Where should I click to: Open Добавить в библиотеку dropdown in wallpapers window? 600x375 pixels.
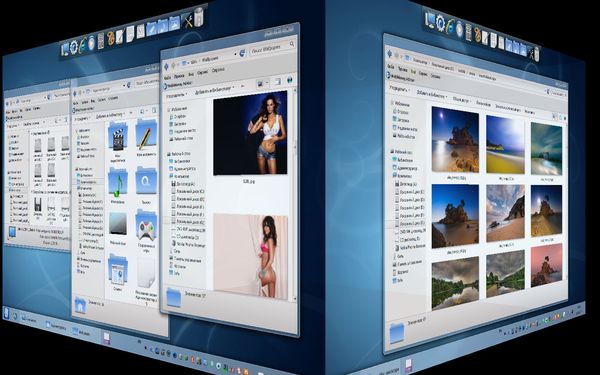pyautogui.click(x=215, y=89)
